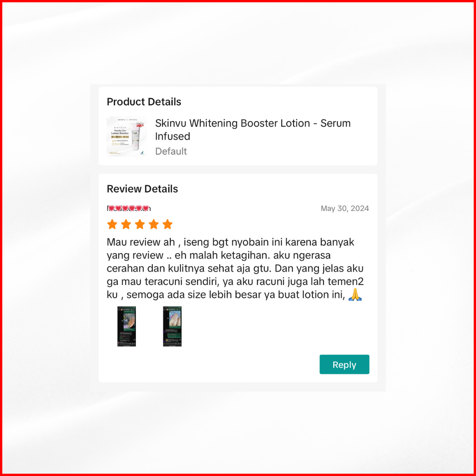Viewport: 476px width, 476px height.
Task: Click the fourth orange rating star
Action: point(154,224)
